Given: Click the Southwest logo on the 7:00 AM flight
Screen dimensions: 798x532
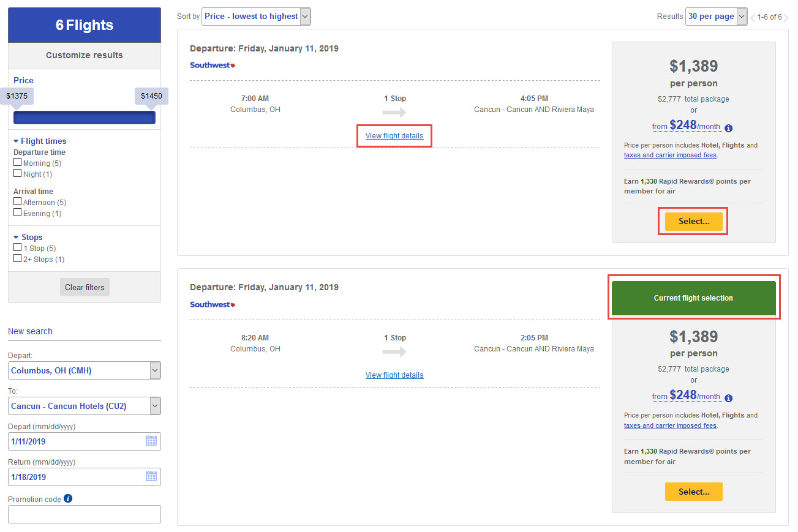Looking at the screenshot, I should 213,65.
